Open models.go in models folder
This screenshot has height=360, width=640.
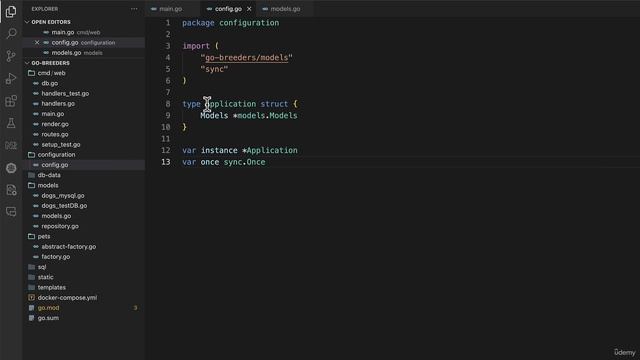coord(56,216)
